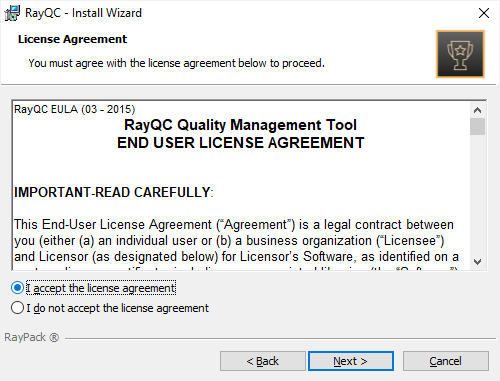
Task: Click the "RayPack ®" label at bottom left
Action: pos(32,337)
